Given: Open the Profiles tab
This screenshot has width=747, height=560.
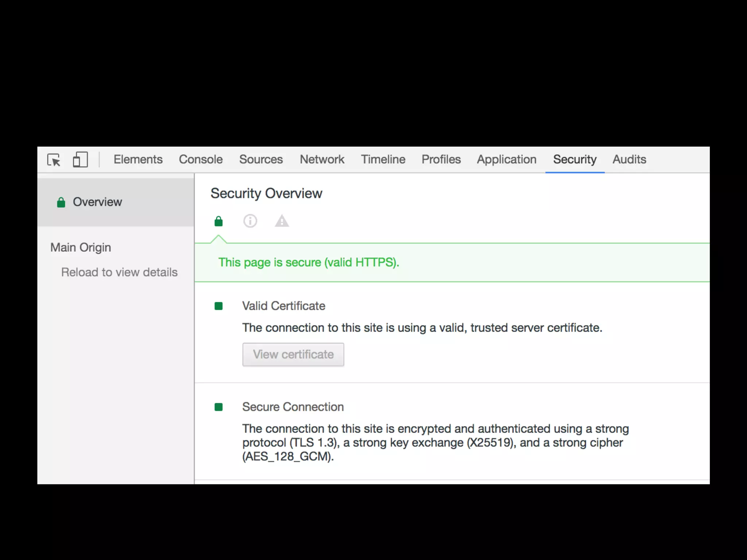Looking at the screenshot, I should [441, 159].
